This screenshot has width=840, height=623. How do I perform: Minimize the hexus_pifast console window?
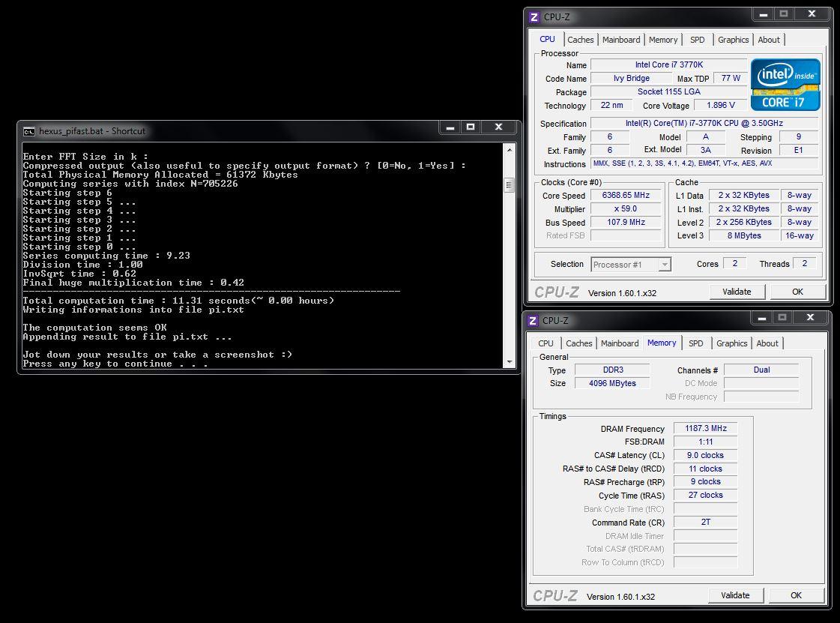pyautogui.click(x=450, y=127)
